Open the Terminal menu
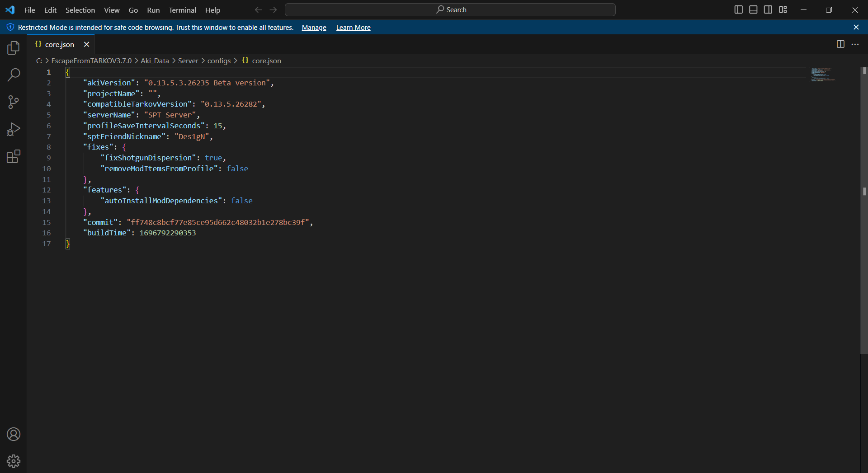 pyautogui.click(x=182, y=10)
